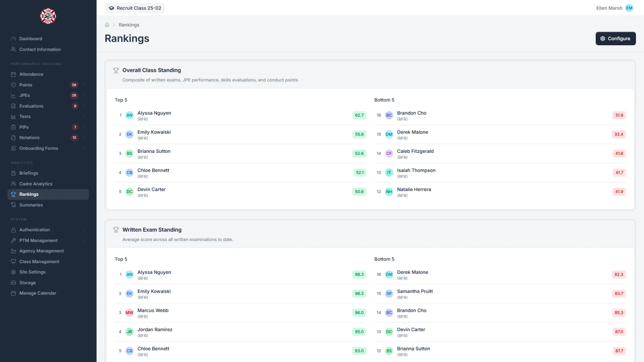Expand the PIPs submenu chevron

click(83, 127)
